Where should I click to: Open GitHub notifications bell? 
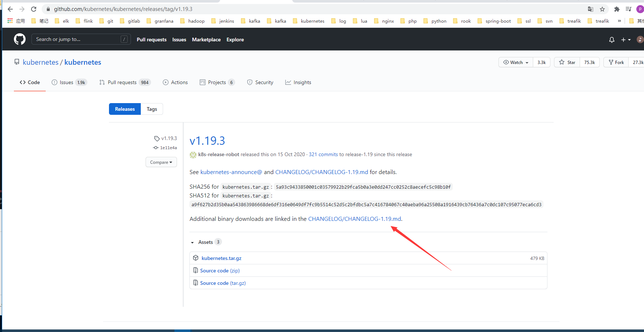tap(612, 39)
